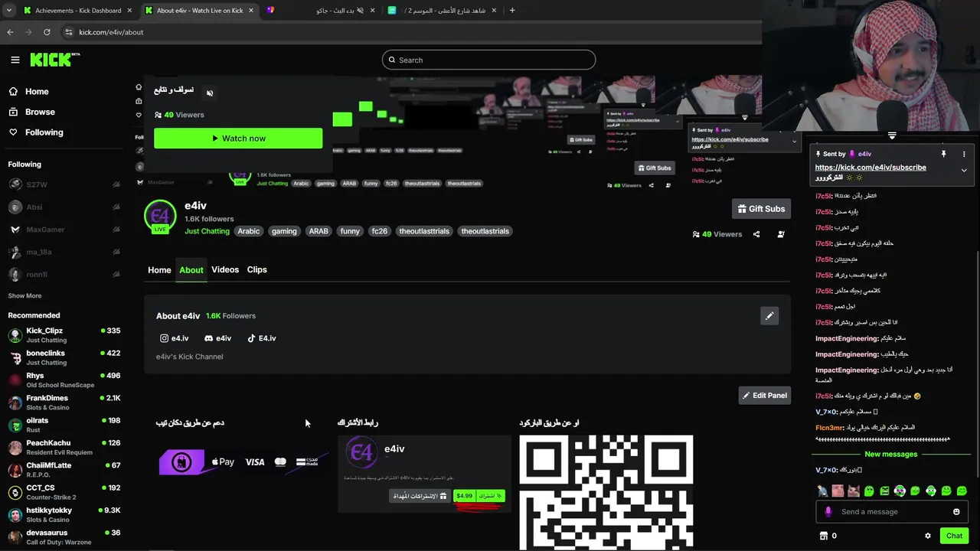Open pinned message three-dot options
980x551 pixels.
pos(964,154)
